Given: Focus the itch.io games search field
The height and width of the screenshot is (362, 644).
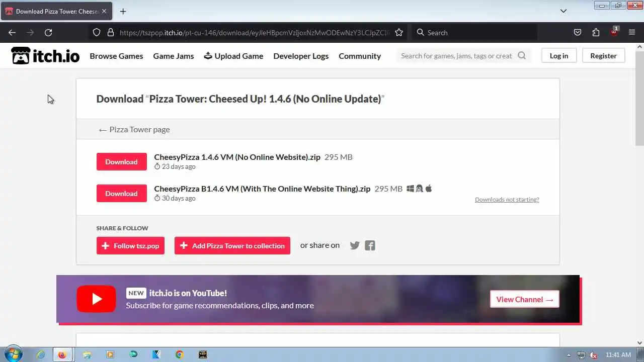Looking at the screenshot, I should pos(456,56).
